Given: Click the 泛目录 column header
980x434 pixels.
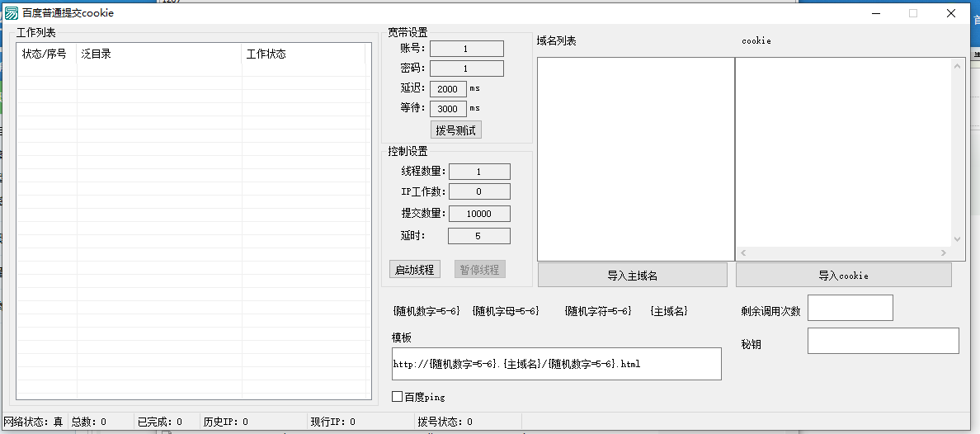Looking at the screenshot, I should (x=159, y=54).
